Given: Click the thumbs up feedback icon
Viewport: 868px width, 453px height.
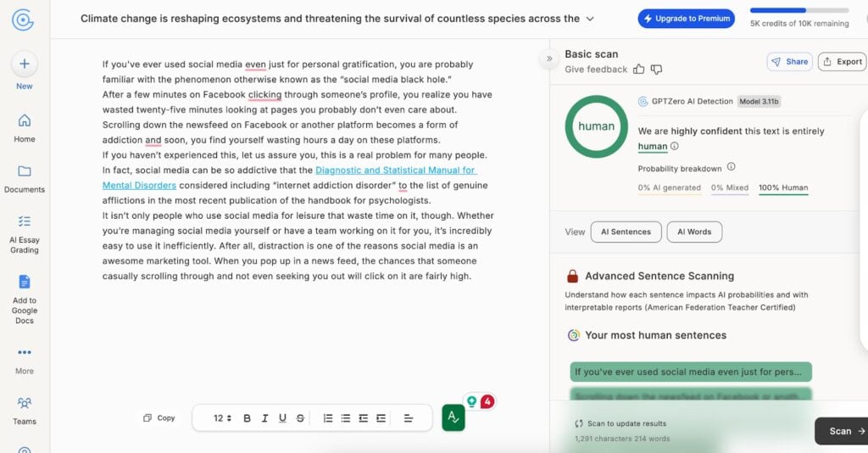Looking at the screenshot, I should [639, 70].
